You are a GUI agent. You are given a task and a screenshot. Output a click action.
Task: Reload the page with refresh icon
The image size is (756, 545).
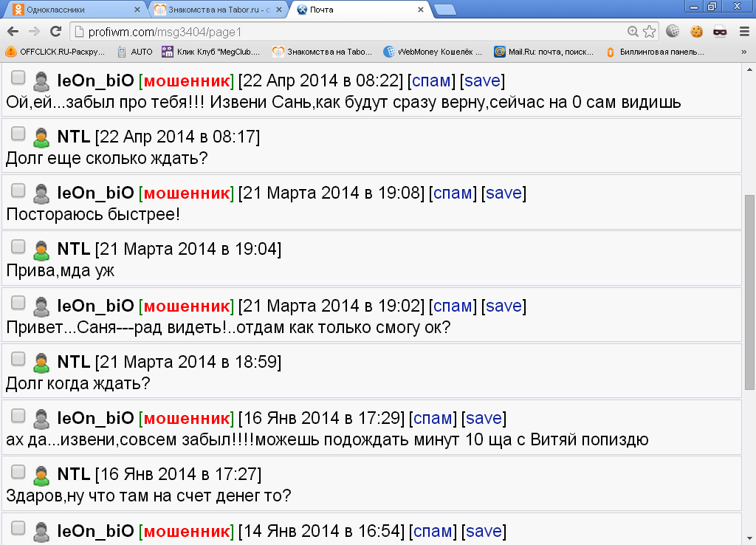pos(55,32)
